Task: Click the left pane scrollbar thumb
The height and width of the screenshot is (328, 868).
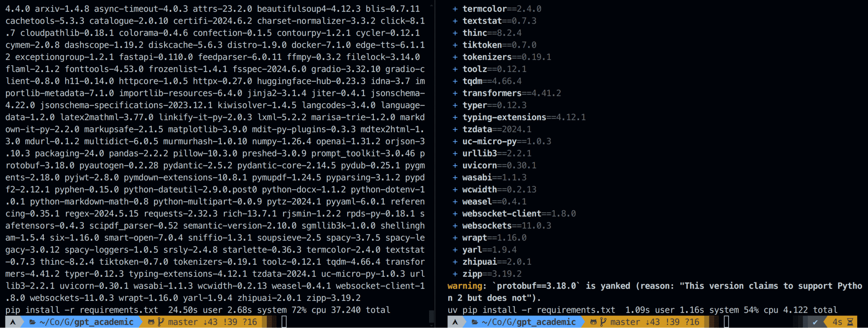Action: click(432, 316)
